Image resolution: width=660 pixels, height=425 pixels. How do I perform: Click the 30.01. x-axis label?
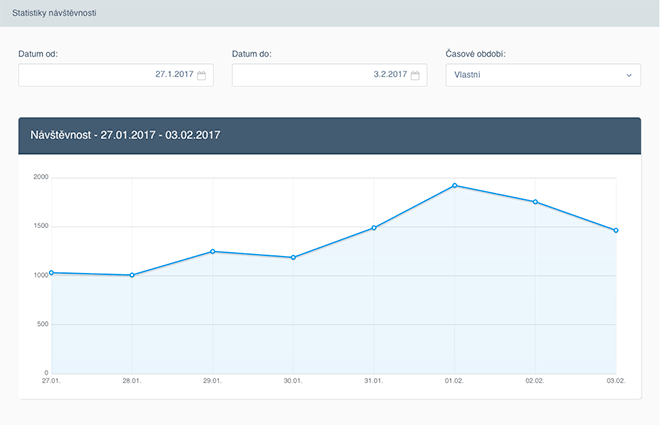293,381
